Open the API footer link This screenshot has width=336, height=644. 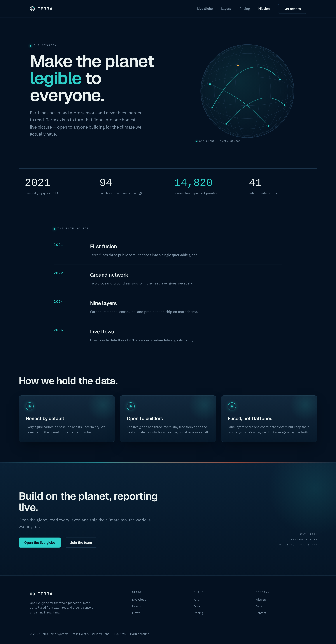click(x=196, y=599)
